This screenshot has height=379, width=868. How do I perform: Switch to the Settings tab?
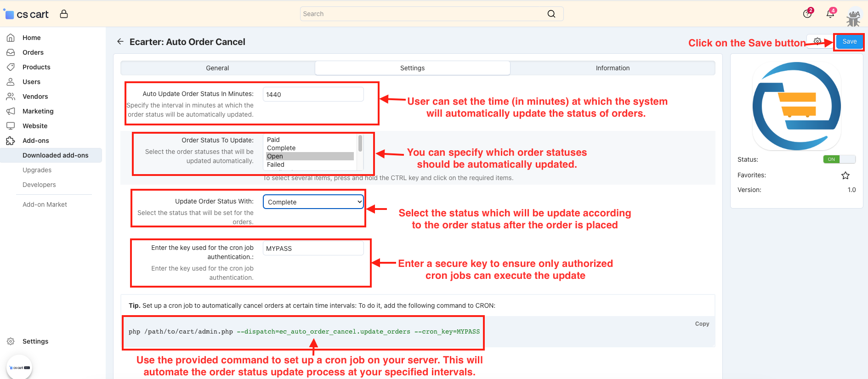coord(412,68)
